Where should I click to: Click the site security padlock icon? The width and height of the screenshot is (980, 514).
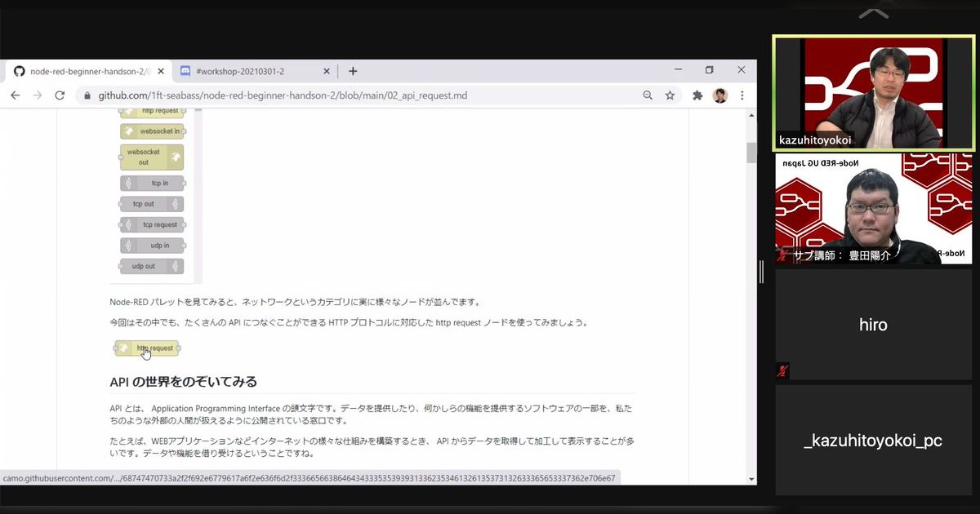[x=87, y=95]
